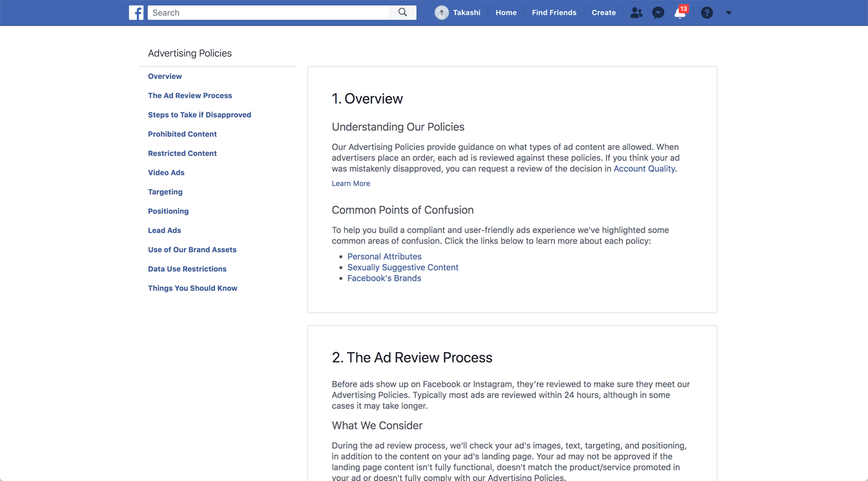Open Takashi's profile name link

(466, 13)
